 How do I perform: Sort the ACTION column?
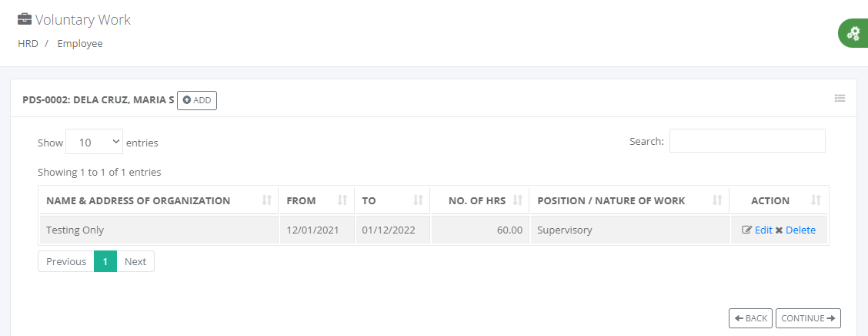[779, 200]
